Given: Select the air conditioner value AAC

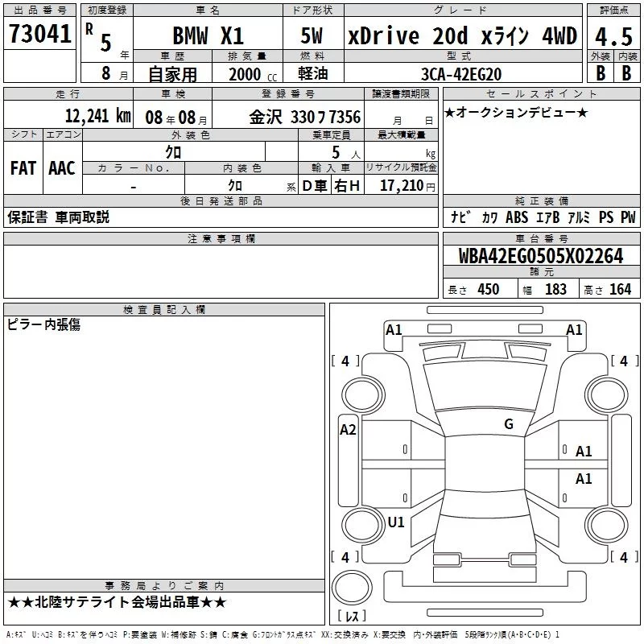Looking at the screenshot, I should 62,168.
